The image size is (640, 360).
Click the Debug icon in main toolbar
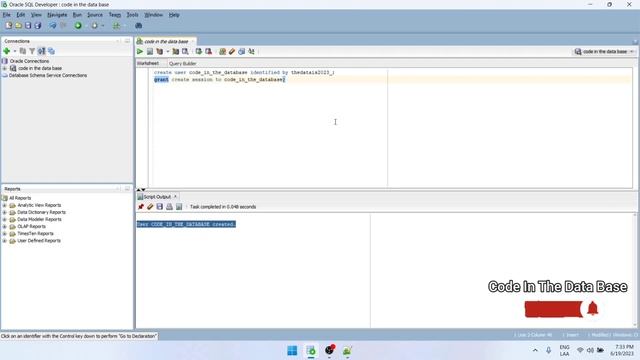point(94,26)
